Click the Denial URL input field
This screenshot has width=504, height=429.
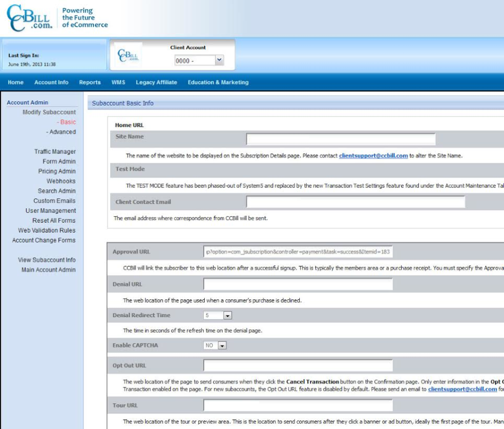pyautogui.click(x=299, y=284)
